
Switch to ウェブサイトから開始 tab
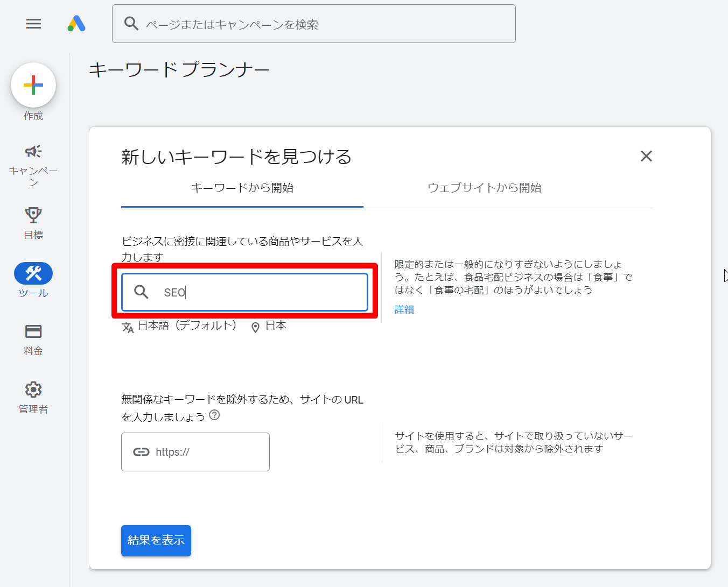pos(484,188)
